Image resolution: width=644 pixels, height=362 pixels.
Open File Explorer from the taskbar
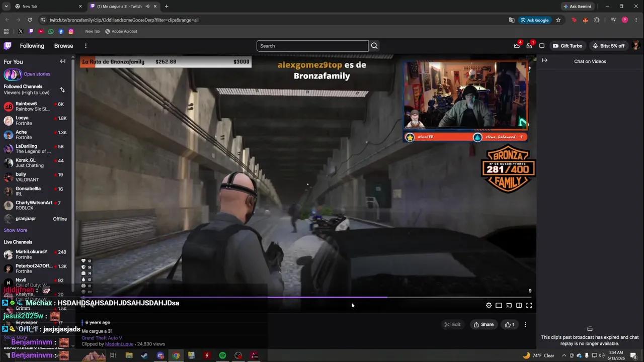pos(129,355)
